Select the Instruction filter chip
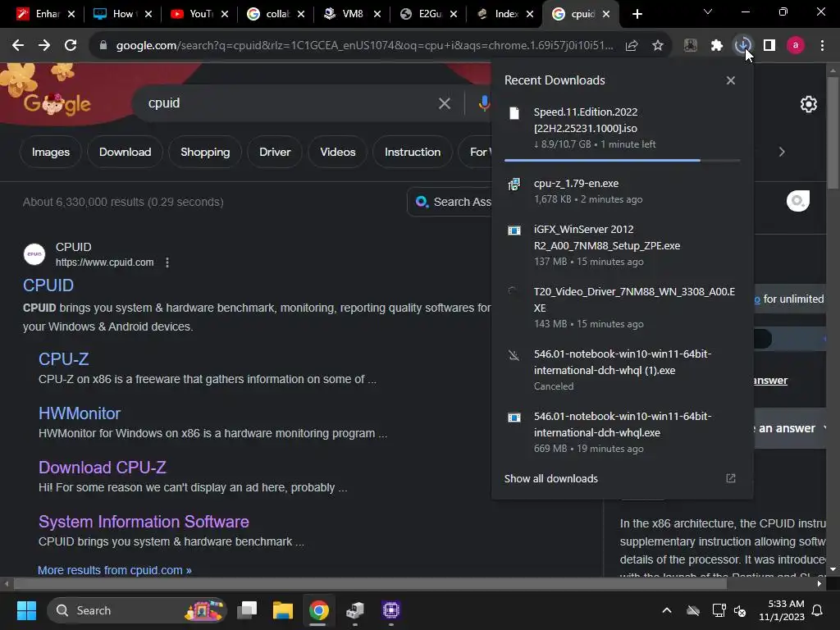 (413, 152)
